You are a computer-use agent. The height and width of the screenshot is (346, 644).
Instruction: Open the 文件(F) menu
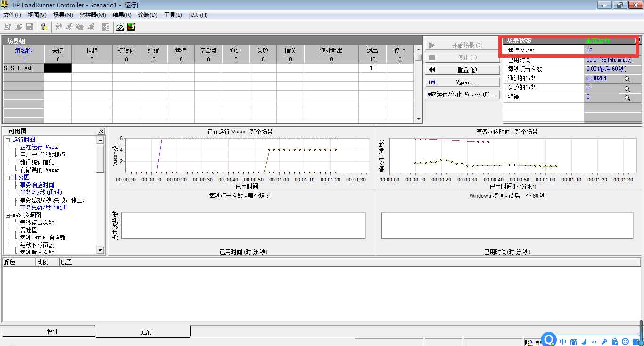point(12,15)
